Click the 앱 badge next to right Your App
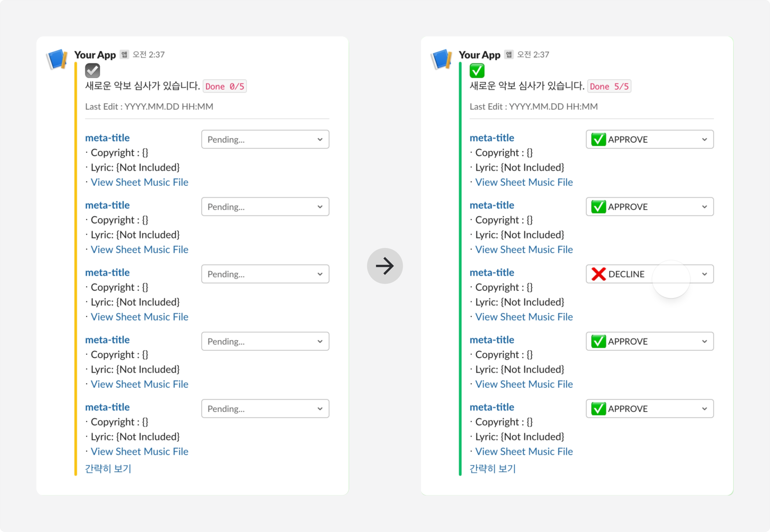This screenshot has height=532, width=770. (x=509, y=54)
